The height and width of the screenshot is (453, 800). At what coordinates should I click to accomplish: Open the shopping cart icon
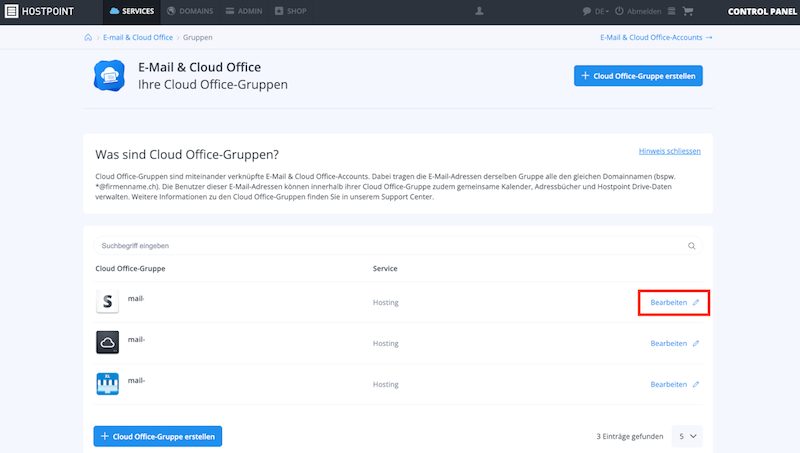688,11
